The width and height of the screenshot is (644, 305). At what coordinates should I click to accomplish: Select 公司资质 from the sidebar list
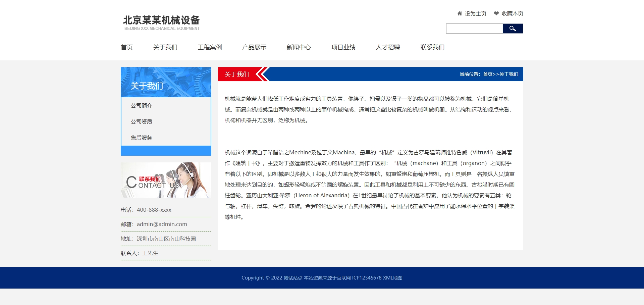tap(142, 122)
